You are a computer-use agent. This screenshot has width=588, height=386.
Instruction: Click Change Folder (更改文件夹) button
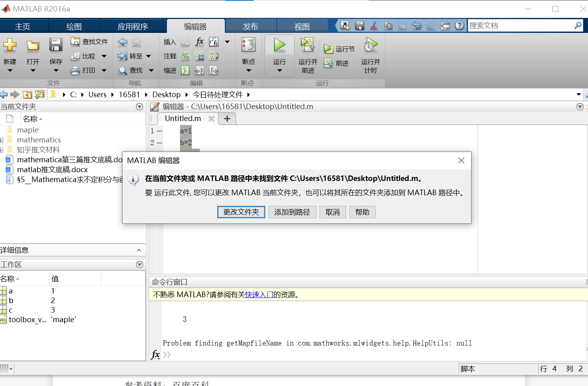click(x=241, y=212)
